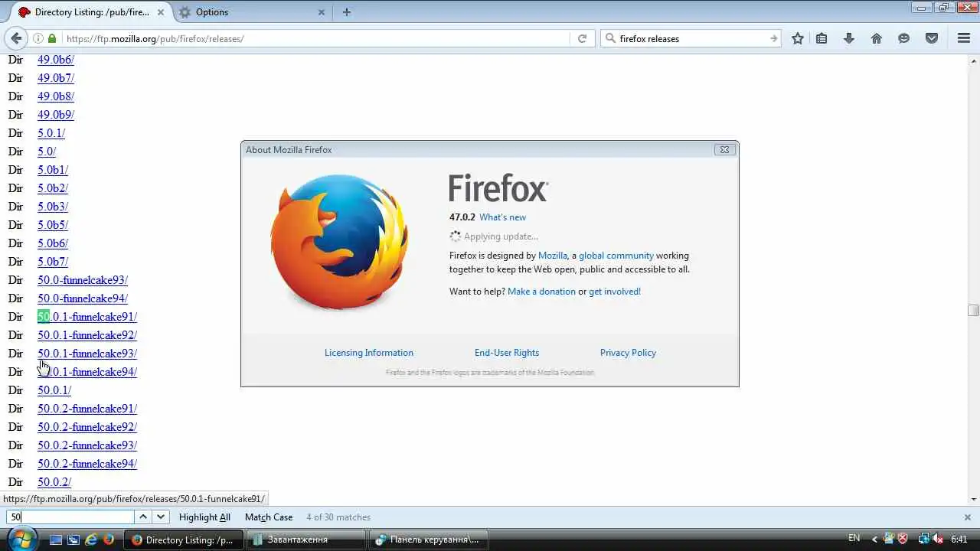The height and width of the screenshot is (551, 980).
Task: Open the 5.0/ directory
Action: [47, 152]
